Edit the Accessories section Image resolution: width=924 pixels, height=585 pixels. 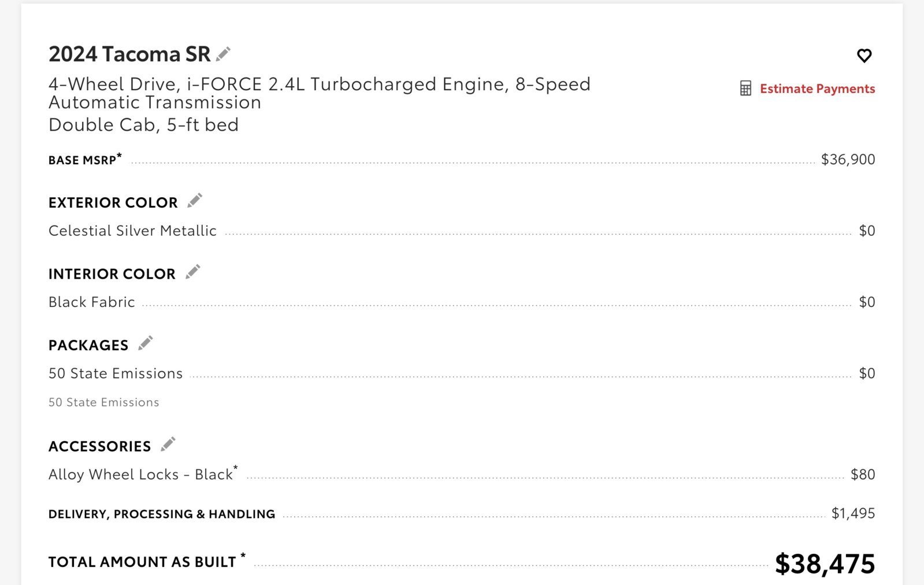tap(168, 444)
